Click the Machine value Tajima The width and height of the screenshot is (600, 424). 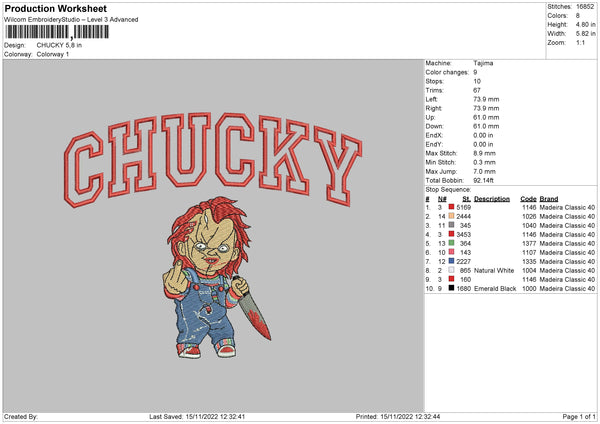[483, 63]
